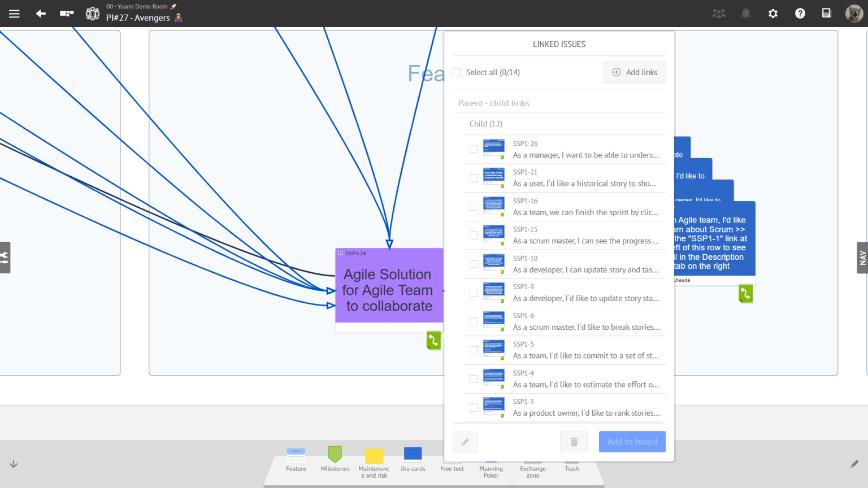
Task: Click the green link icon on the SSP1-24 card
Action: (x=433, y=341)
